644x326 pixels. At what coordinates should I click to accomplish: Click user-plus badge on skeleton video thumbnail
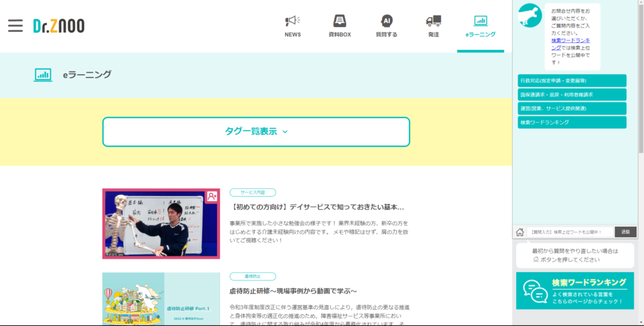(x=212, y=197)
